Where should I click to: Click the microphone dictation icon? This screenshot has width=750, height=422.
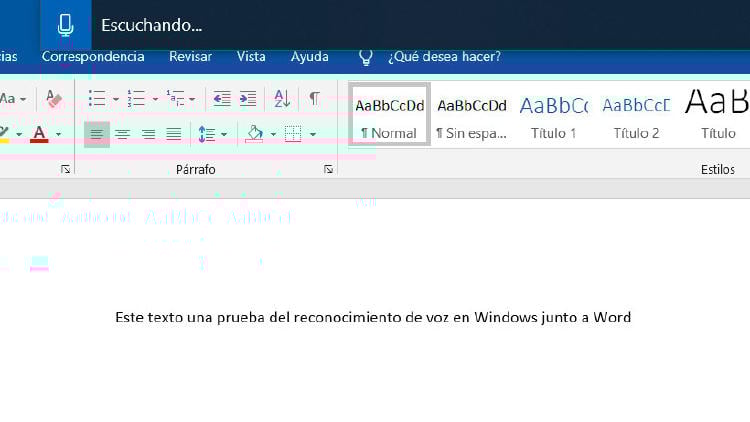click(66, 25)
